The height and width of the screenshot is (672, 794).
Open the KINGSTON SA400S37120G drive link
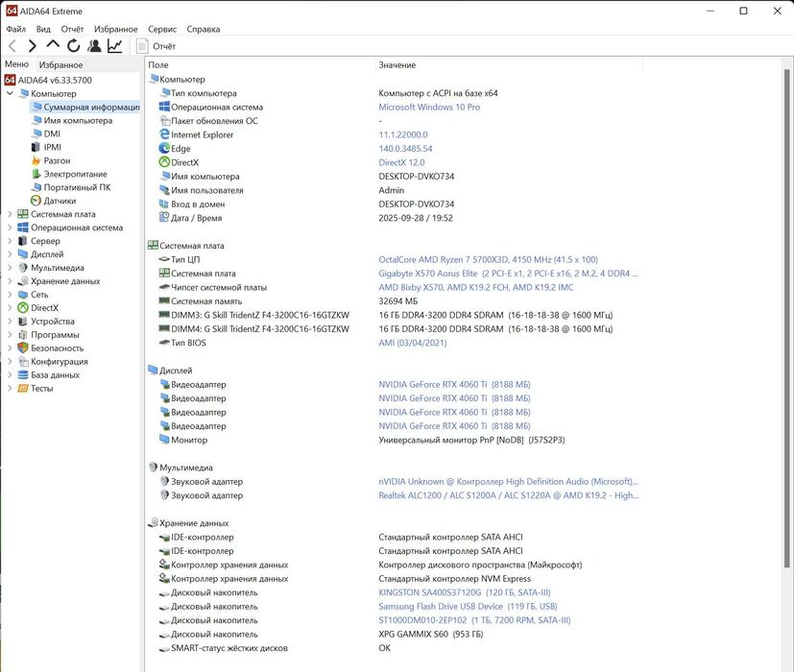pyautogui.click(x=465, y=592)
